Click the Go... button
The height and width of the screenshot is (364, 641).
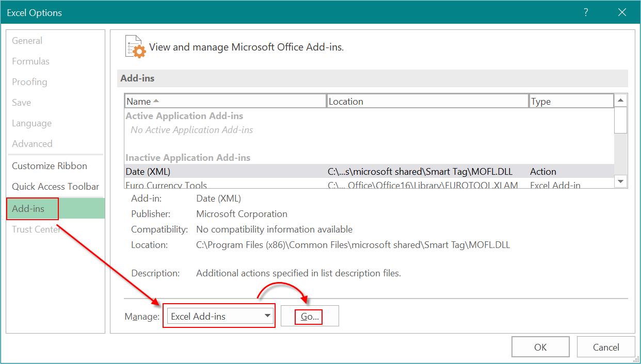tap(310, 317)
